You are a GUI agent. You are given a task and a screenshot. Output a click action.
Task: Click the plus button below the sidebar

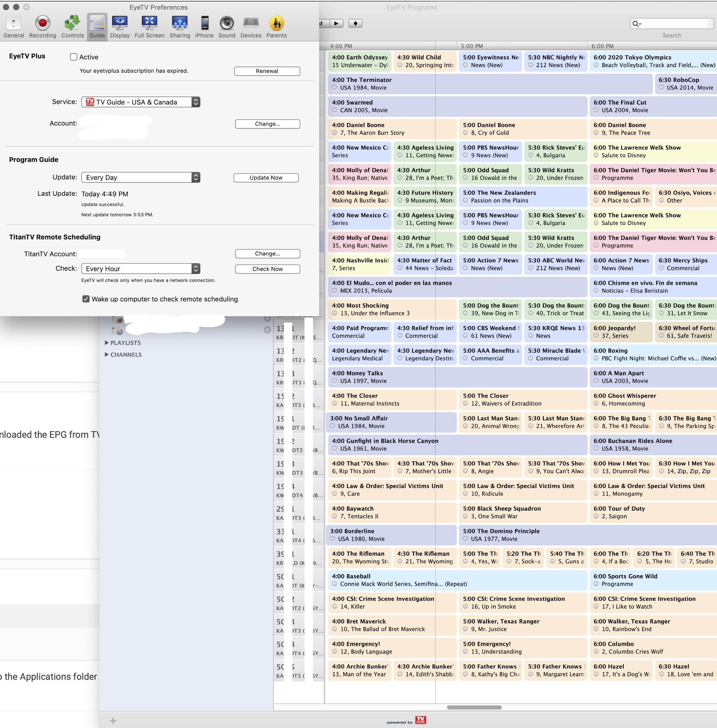[112, 720]
